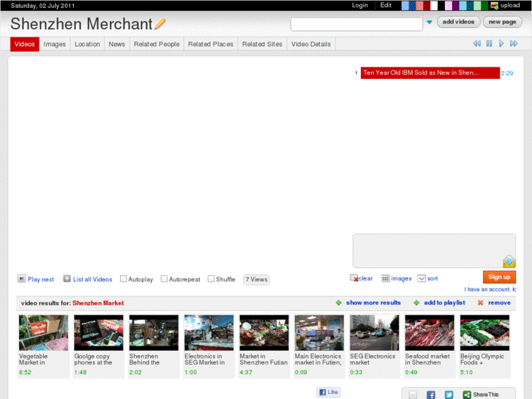Select the pale pink theme swatch
The image size is (532, 399).
(x=449, y=5)
